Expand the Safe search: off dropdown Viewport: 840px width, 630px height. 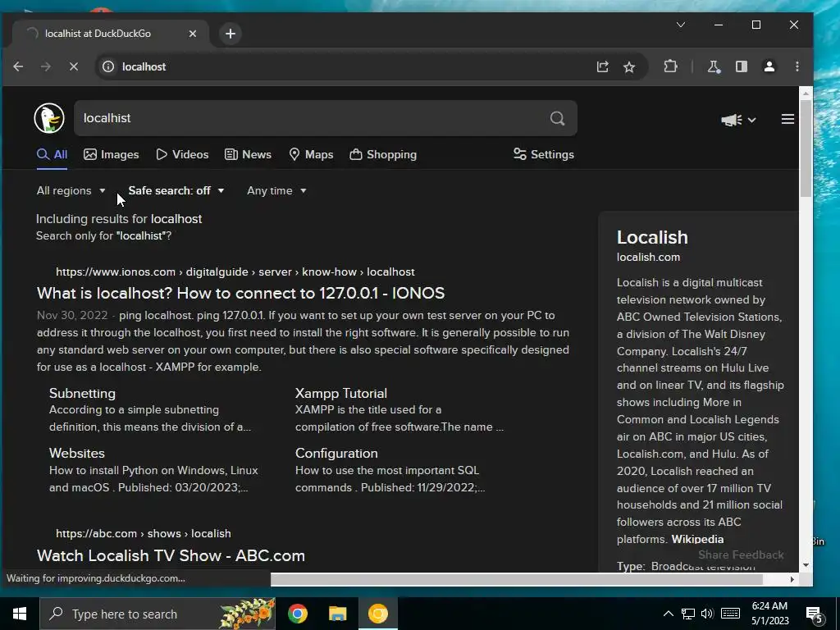pyautogui.click(x=176, y=190)
